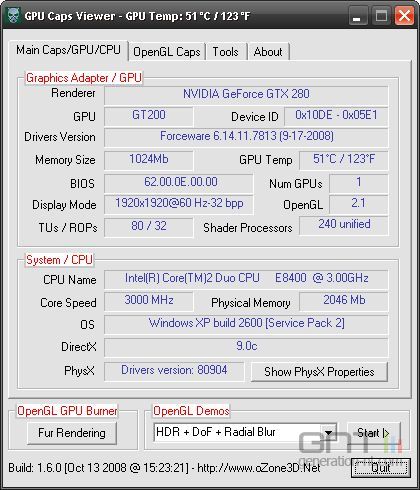Go to the About tab
Image resolution: width=420 pixels, height=490 pixels.
click(268, 52)
